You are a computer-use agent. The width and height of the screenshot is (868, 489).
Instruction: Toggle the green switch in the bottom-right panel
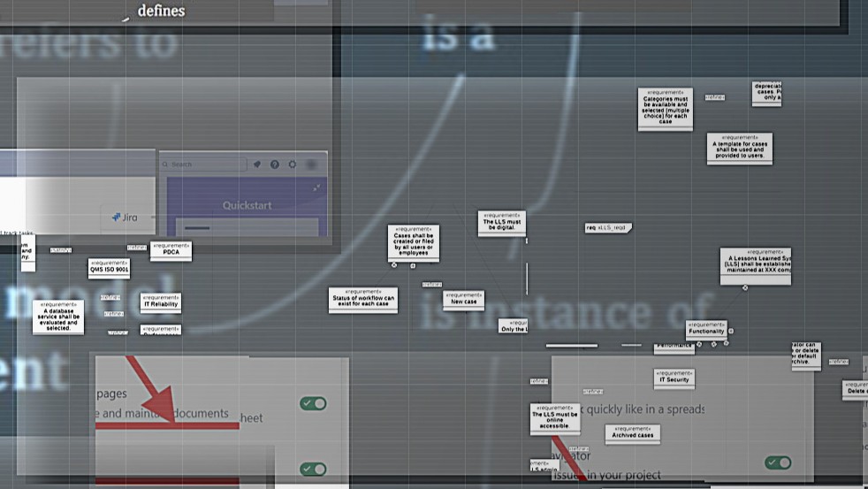[x=778, y=462]
